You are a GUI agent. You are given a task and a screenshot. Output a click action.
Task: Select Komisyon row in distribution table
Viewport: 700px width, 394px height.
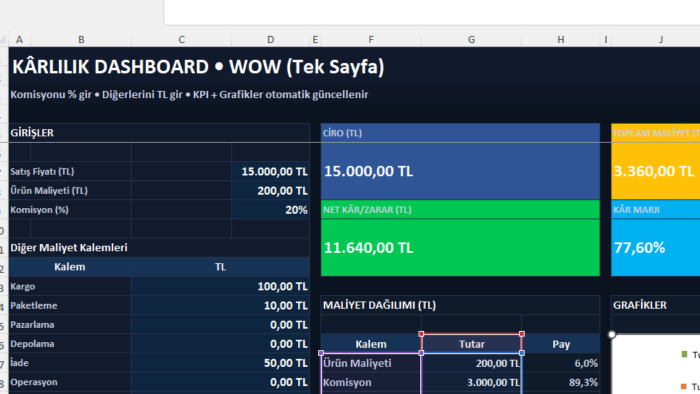(371, 382)
